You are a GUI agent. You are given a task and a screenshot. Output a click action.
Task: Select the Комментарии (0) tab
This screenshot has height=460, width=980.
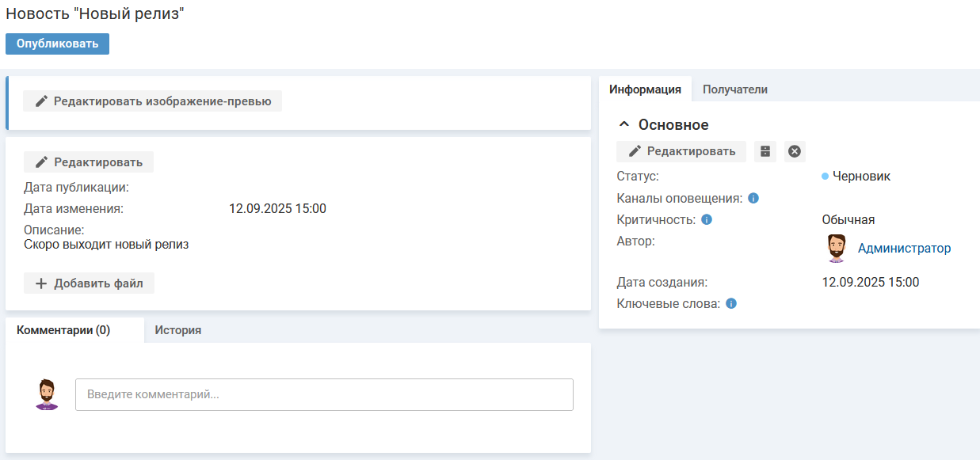tap(63, 330)
